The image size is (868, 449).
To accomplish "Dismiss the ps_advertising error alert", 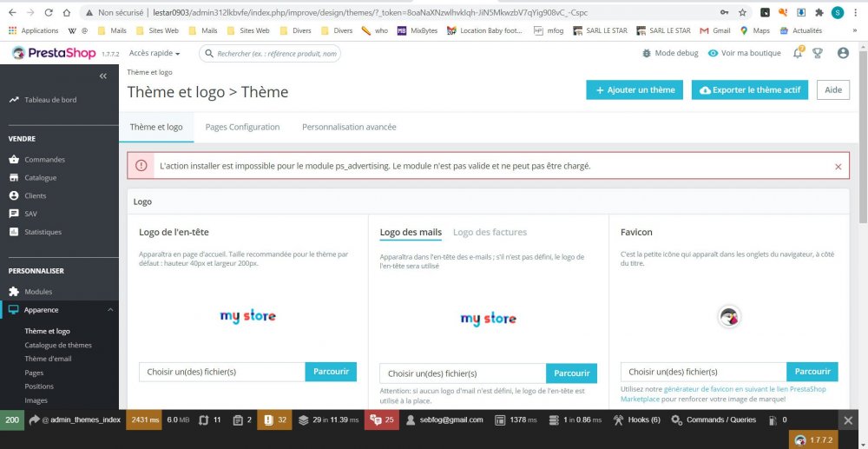I will 838,166.
